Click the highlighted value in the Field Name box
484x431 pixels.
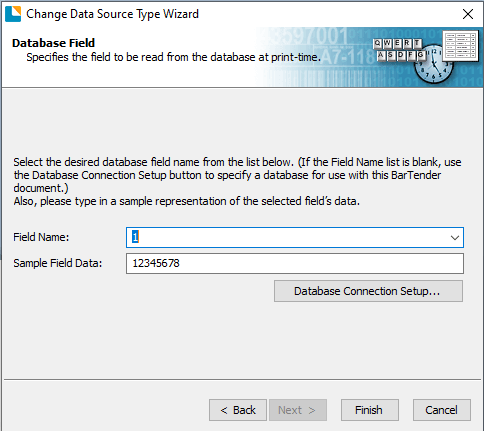pyautogui.click(x=135, y=237)
